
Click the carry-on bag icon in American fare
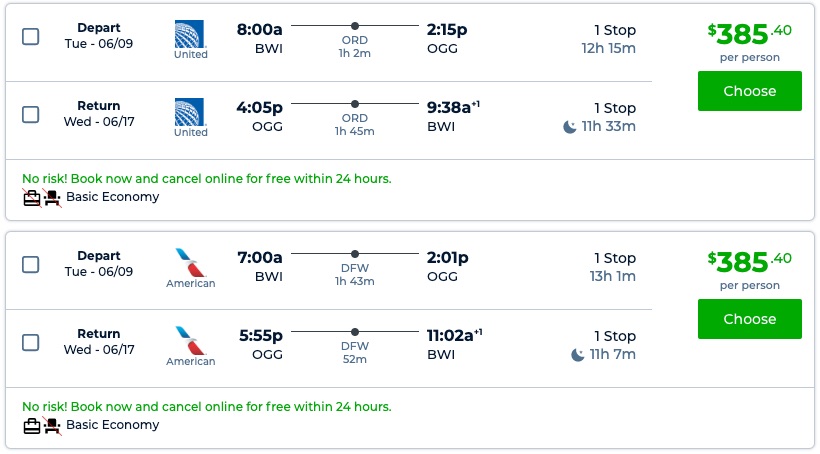[x=32, y=426]
